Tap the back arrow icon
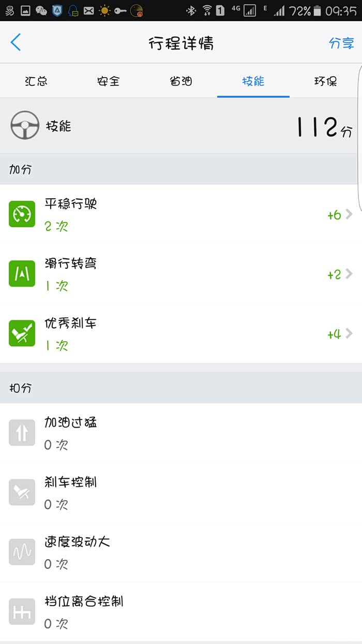The height and width of the screenshot is (644, 362). click(16, 42)
